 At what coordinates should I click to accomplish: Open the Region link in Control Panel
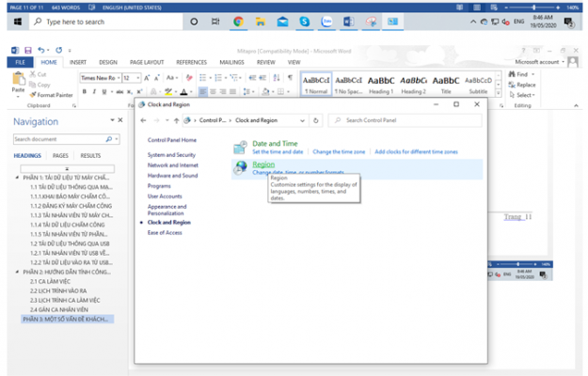(263, 164)
